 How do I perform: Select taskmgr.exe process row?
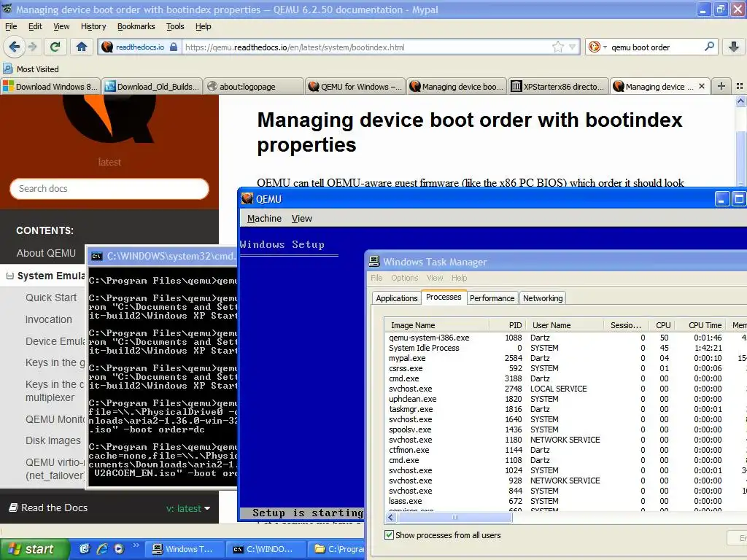[566, 409]
